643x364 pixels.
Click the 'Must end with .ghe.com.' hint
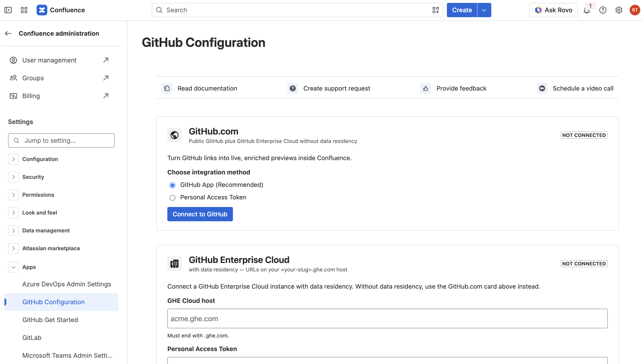(198, 336)
